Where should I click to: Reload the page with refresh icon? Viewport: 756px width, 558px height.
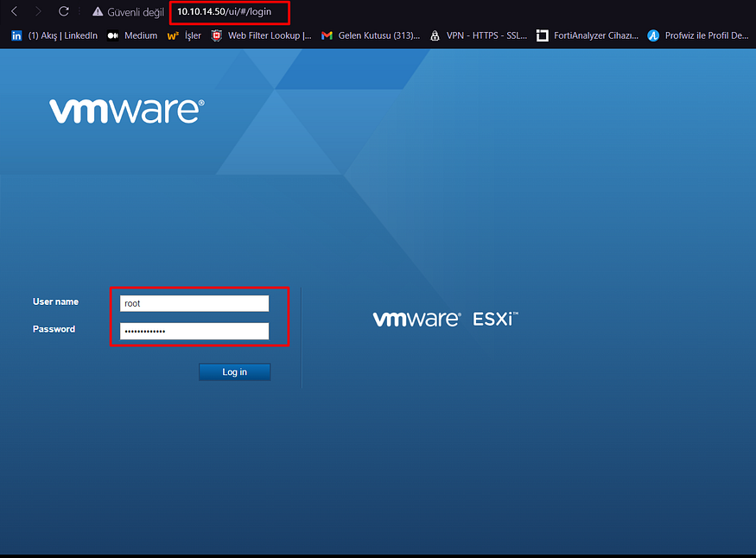(64, 11)
